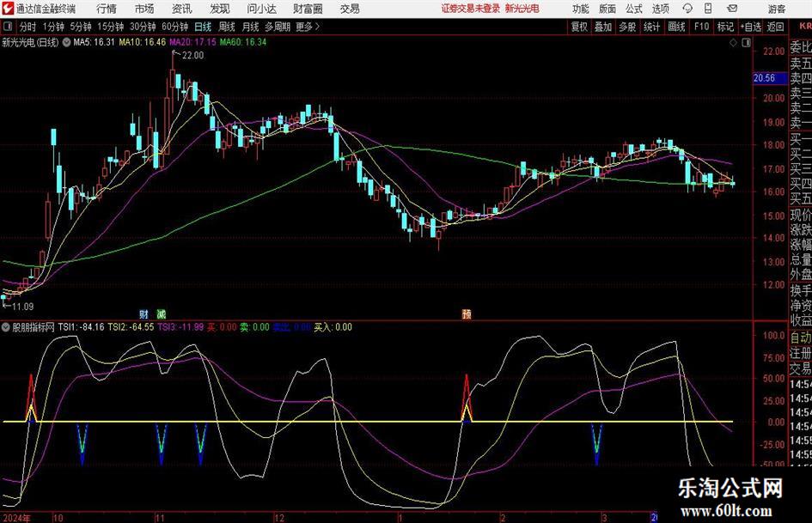This screenshot has height=523, width=812.
Task: Open the 功能 menu
Action: pos(581,9)
